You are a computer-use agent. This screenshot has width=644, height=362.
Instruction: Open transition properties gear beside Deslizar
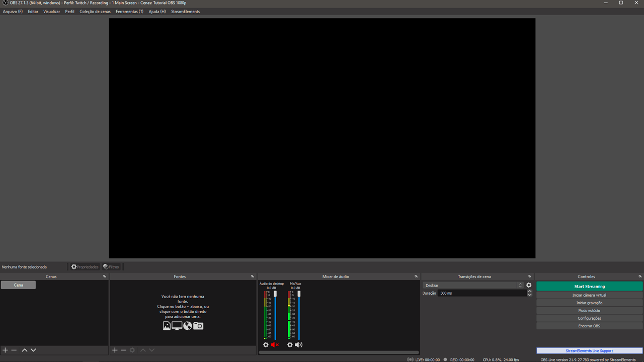[x=529, y=285]
